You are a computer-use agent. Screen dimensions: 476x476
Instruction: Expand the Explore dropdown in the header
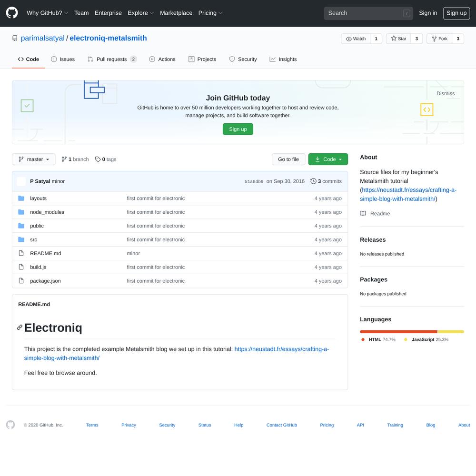click(x=141, y=13)
